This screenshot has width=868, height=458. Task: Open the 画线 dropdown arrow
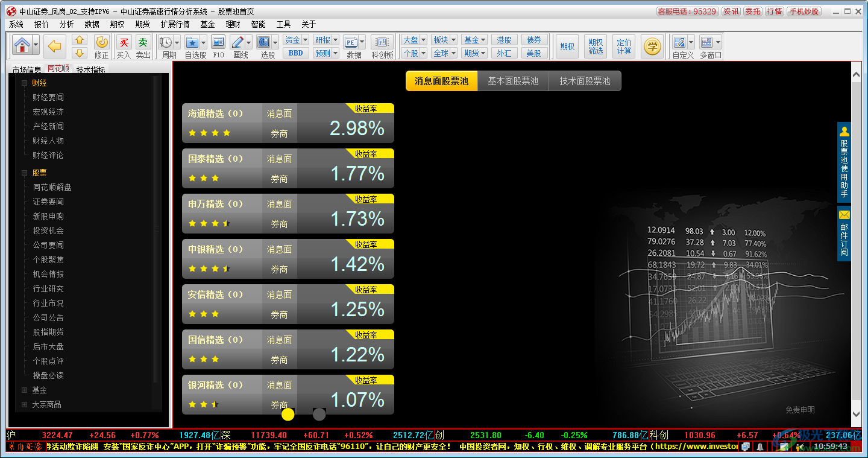point(248,43)
